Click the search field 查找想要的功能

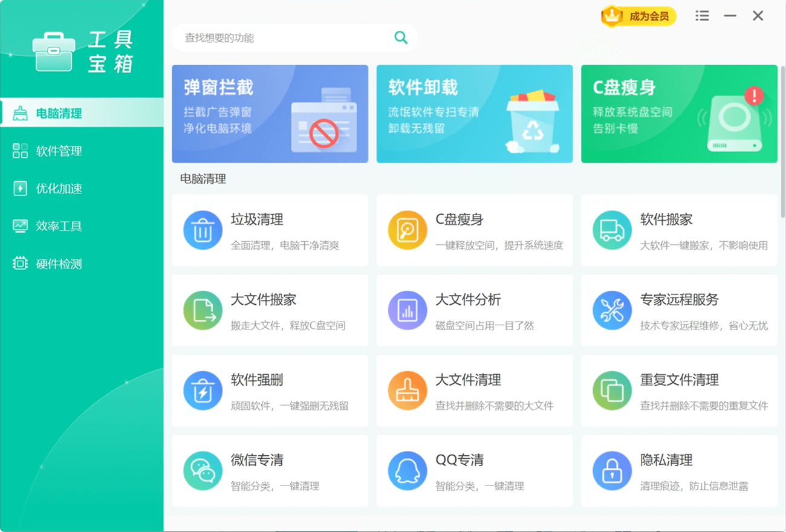295,38
